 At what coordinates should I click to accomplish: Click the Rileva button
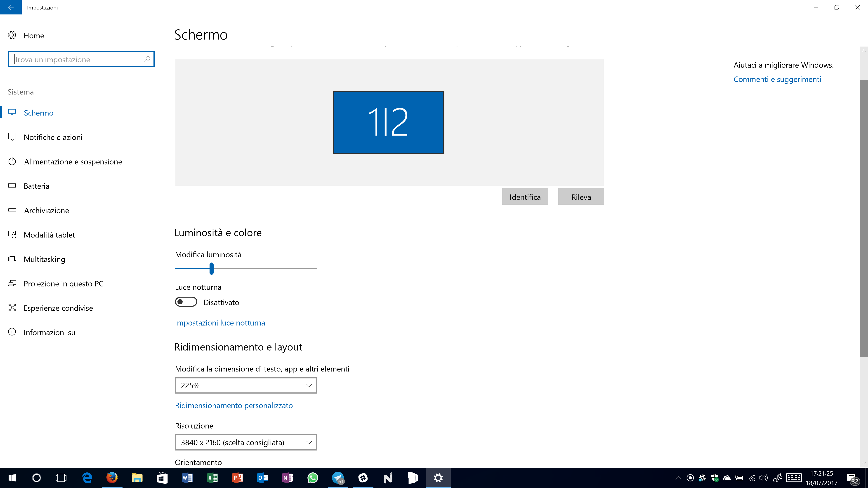581,197
